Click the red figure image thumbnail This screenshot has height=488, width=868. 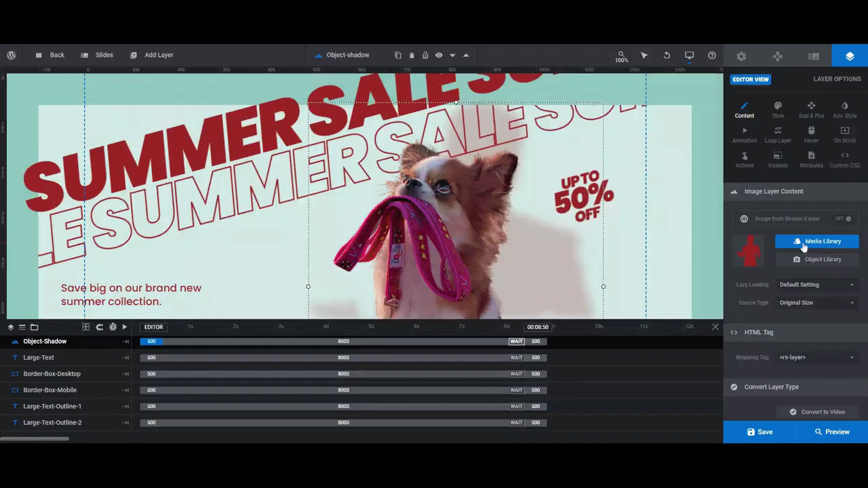(x=749, y=250)
